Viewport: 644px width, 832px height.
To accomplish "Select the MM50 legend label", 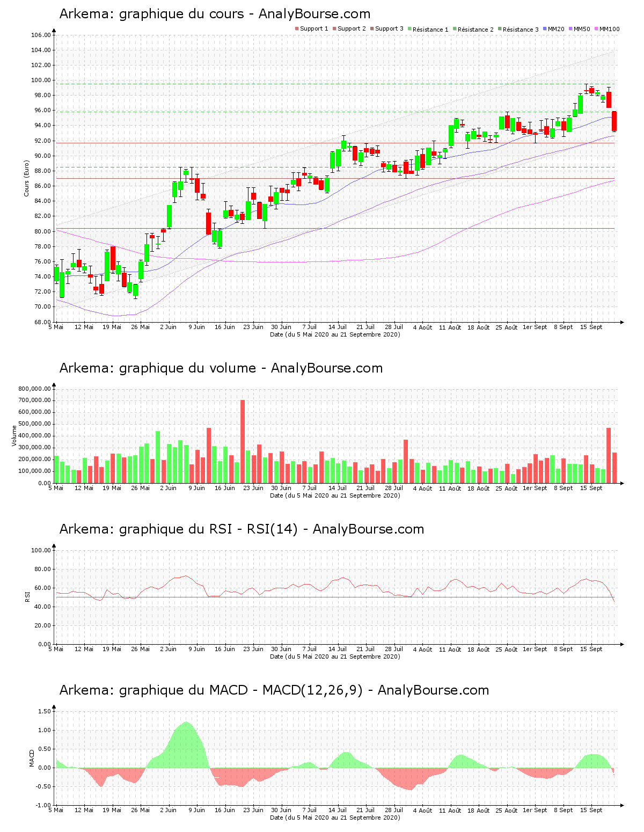I will (582, 29).
